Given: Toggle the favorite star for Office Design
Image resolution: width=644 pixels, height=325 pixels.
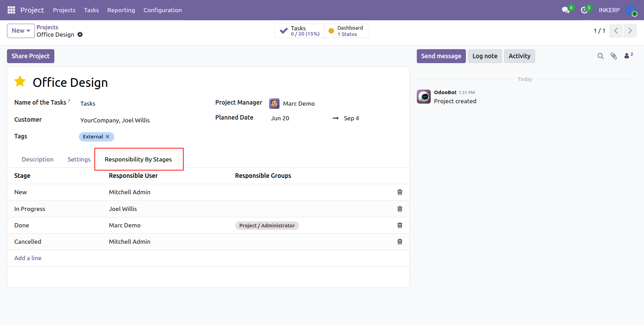Looking at the screenshot, I should click(x=20, y=82).
